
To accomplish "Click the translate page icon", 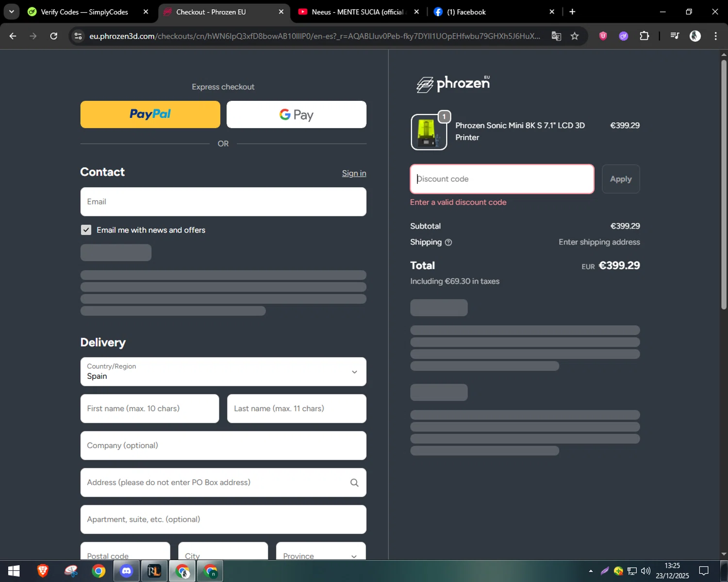I will click(556, 36).
